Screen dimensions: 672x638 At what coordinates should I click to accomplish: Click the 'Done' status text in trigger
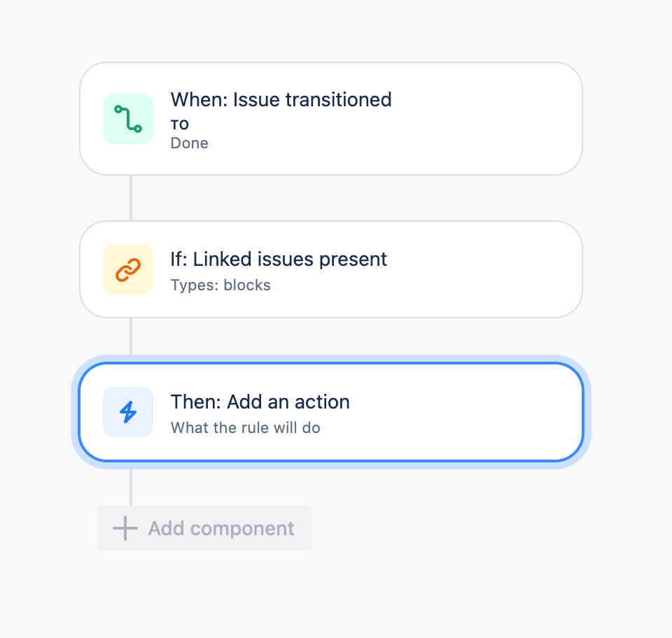(x=190, y=143)
